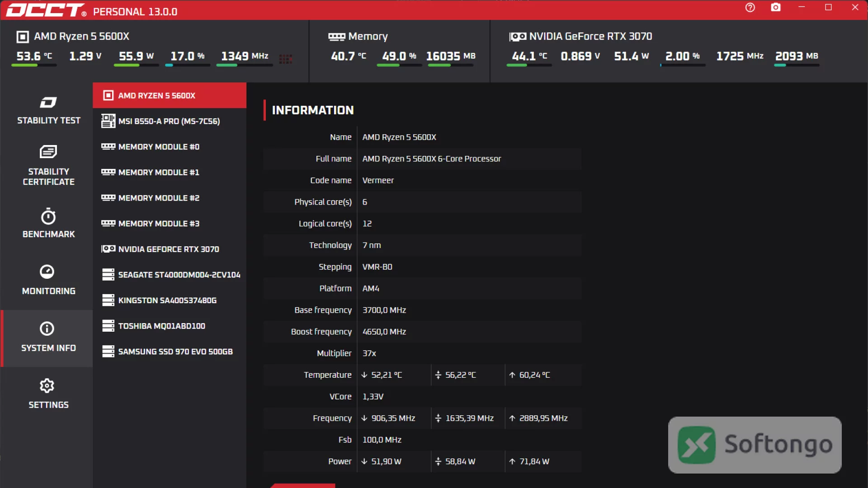Switch to the Monitoring section
The width and height of the screenshot is (868, 488).
pyautogui.click(x=48, y=280)
